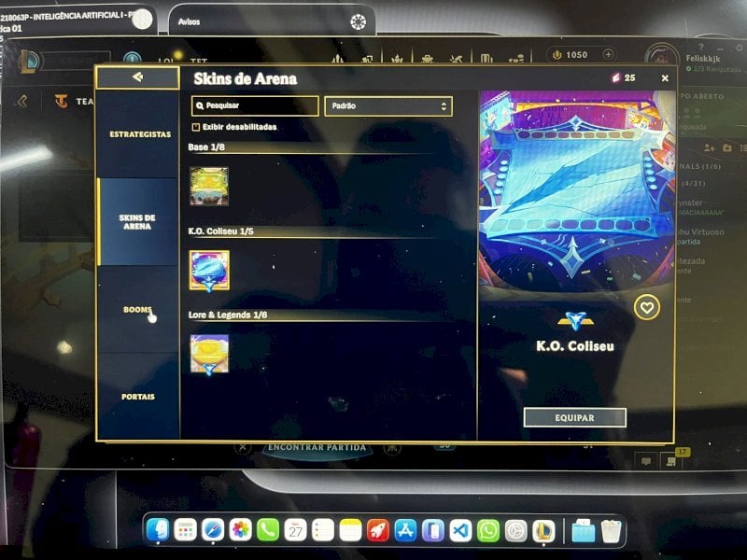747x560 pixels.
Task: Click the folder icon in social panel
Action: click(726, 148)
